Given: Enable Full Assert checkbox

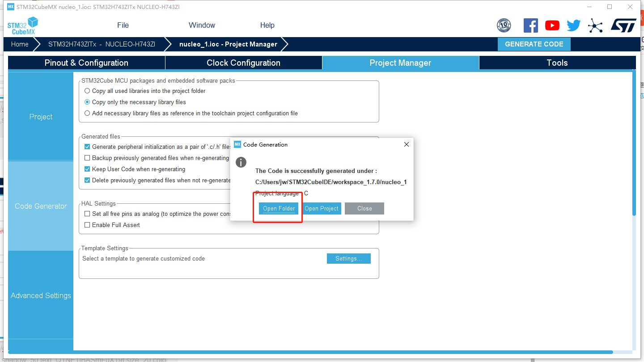Looking at the screenshot, I should click(87, 225).
